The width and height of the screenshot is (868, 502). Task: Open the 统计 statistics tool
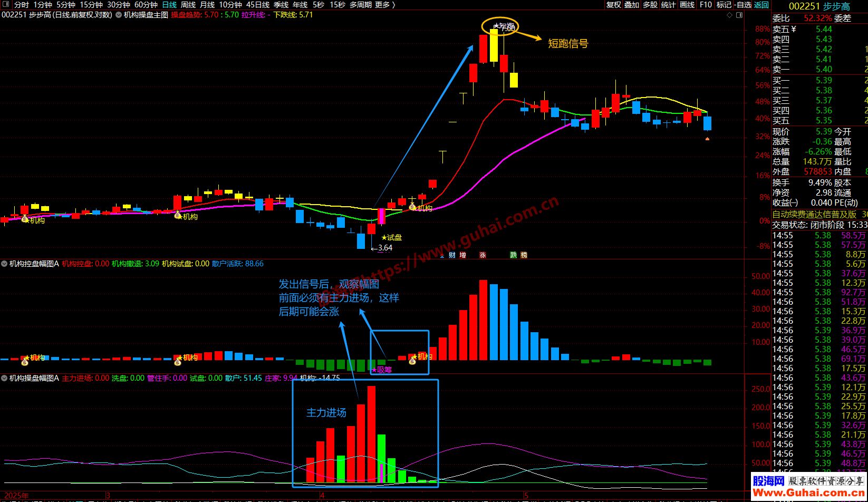(668, 5)
